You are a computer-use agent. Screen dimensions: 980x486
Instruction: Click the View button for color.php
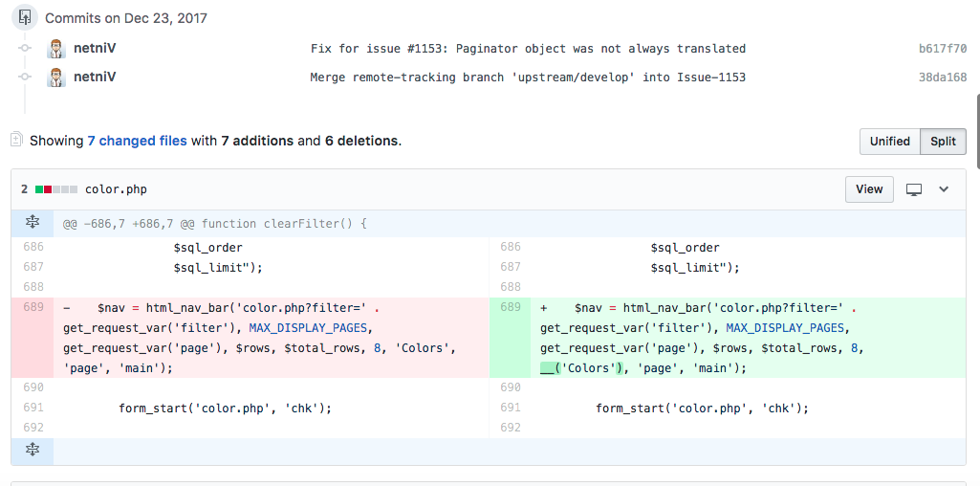tap(869, 189)
